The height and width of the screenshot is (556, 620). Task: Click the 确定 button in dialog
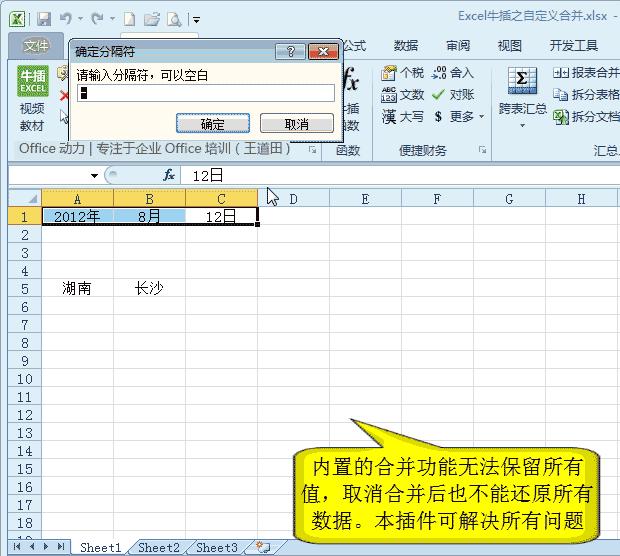[x=213, y=124]
